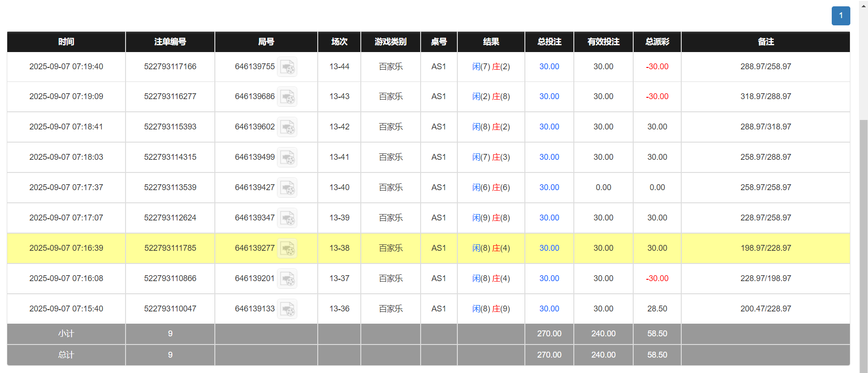Click the vertical scrollbar thumb
The height and width of the screenshot is (373, 868).
pyautogui.click(x=863, y=244)
